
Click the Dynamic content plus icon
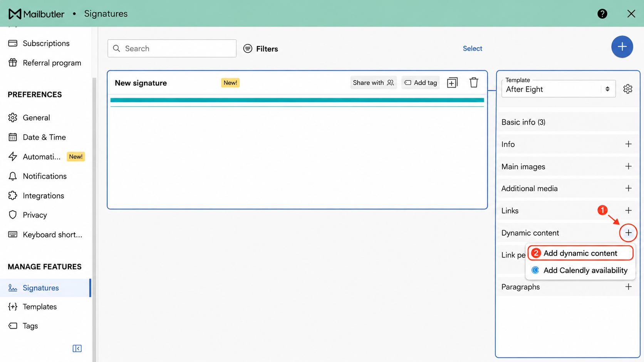(628, 233)
